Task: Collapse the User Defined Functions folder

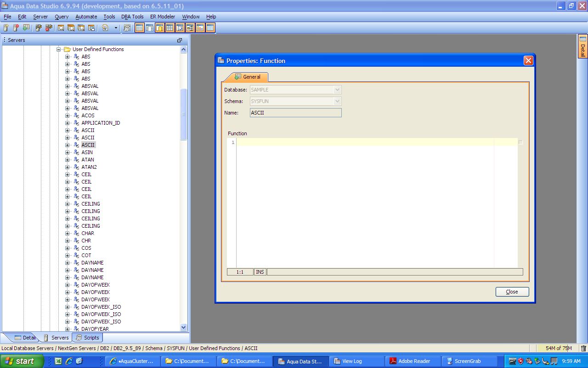Action: [59, 49]
